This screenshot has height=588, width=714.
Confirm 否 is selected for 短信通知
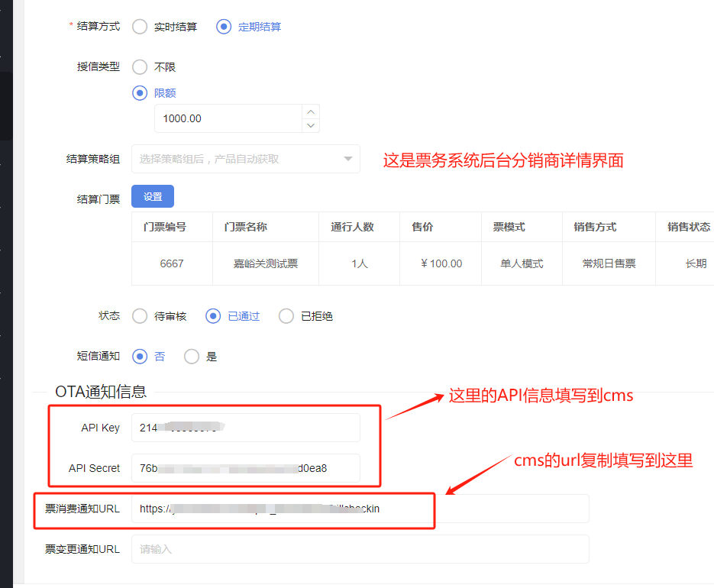[139, 356]
